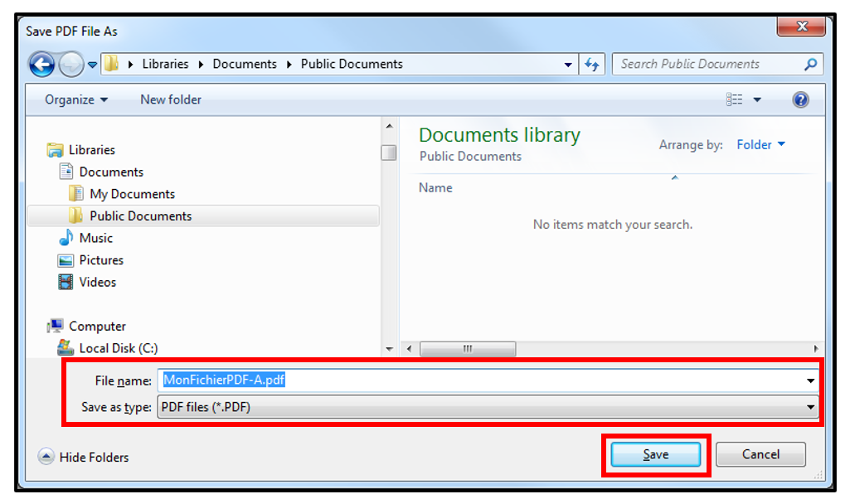Click Documents in the breadcrumb path
Image resolution: width=850 pixels, height=504 pixels.
point(244,64)
